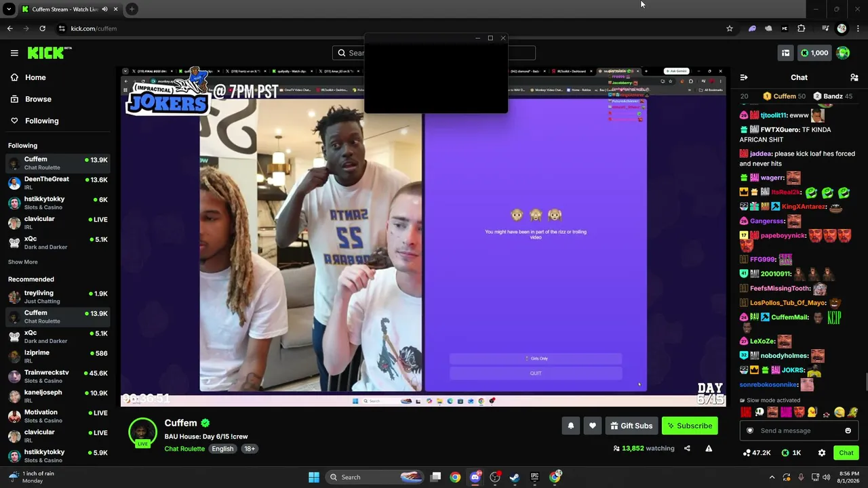
Task: Open chat viewers list icon
Action: [x=854, y=77]
